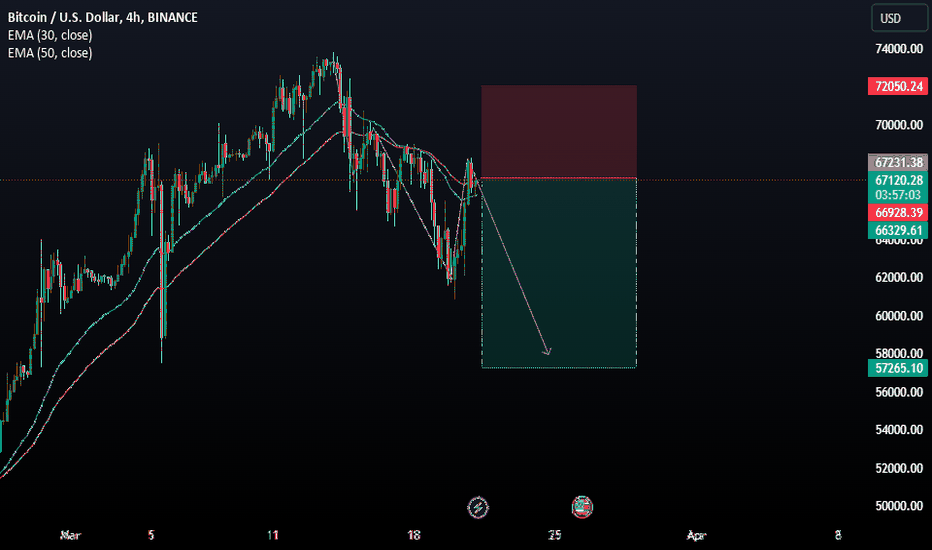Screen dimensions: 932x550
Task: Click the 60000.00 price axis label
Action: click(x=899, y=316)
